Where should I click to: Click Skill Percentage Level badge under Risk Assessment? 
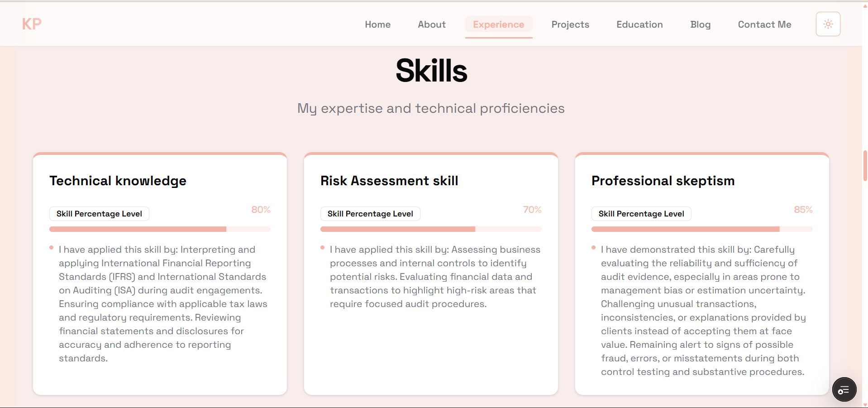(x=370, y=214)
